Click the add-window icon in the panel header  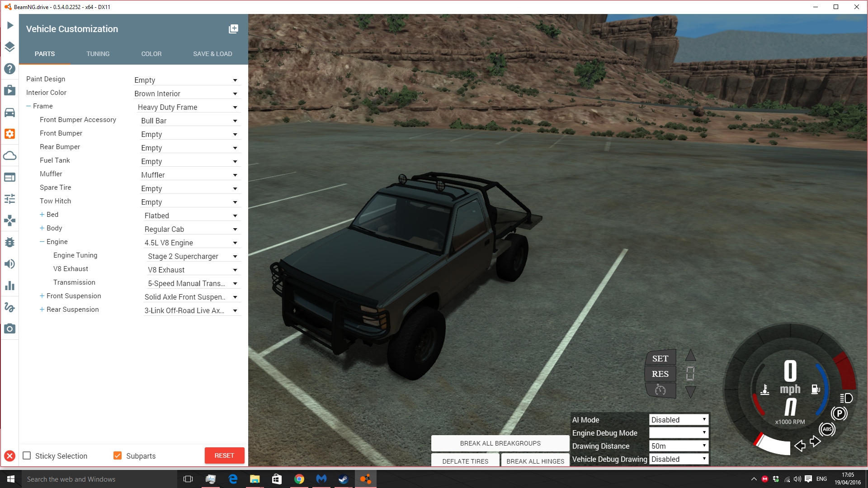tap(233, 29)
